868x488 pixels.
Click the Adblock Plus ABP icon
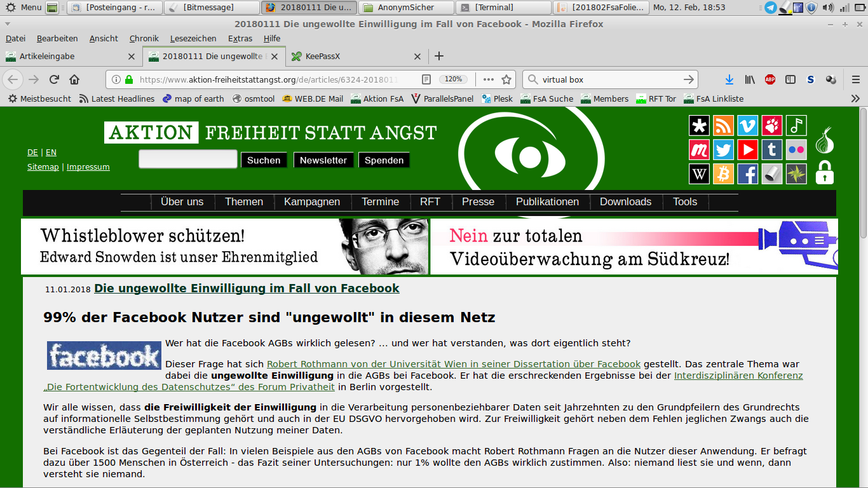click(770, 79)
